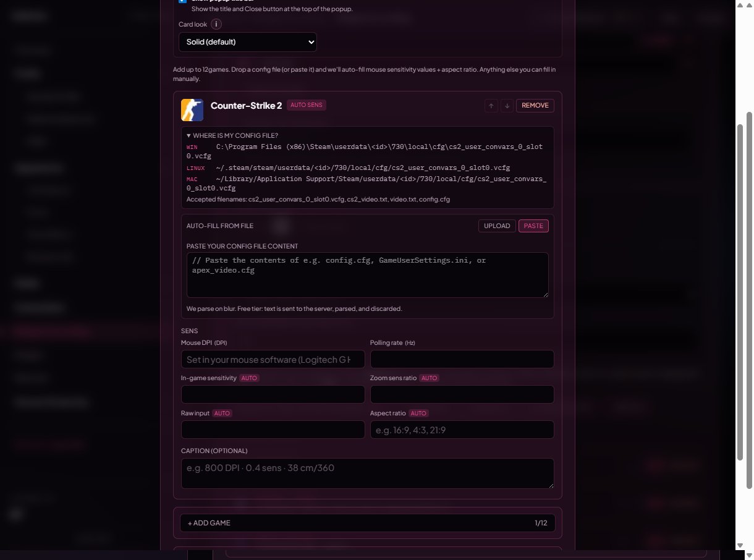Click the In-game sensitivity input field
The image size is (754, 560).
point(273,395)
